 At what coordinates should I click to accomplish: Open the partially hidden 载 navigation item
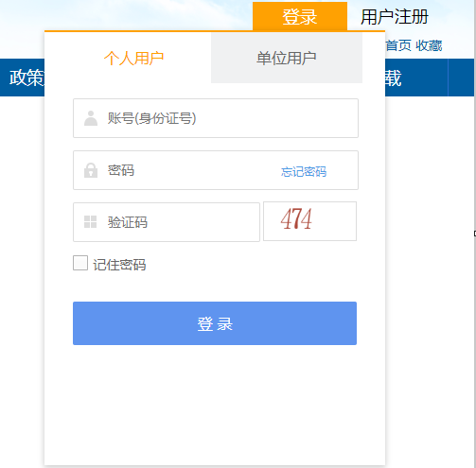tap(393, 78)
